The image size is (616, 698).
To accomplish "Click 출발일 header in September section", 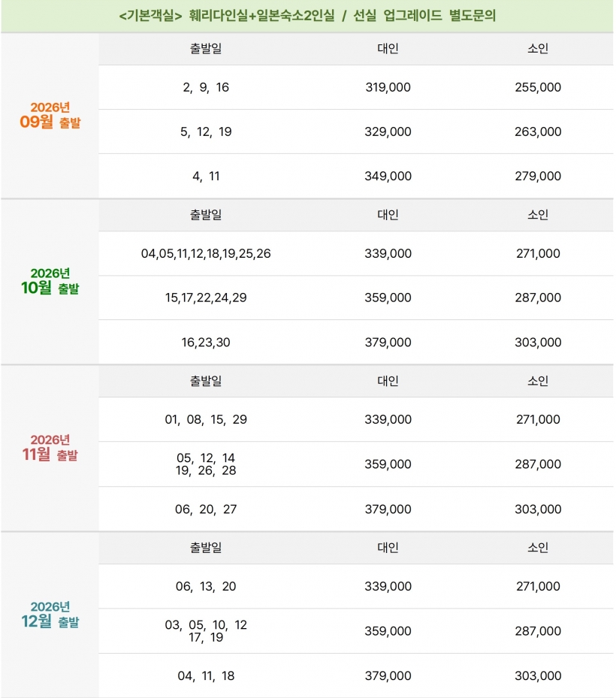I will (206, 49).
